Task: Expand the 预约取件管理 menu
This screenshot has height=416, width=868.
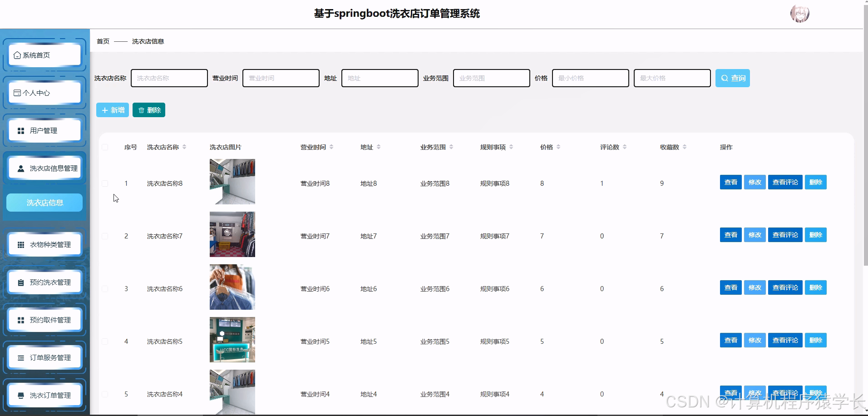Action: [44, 320]
